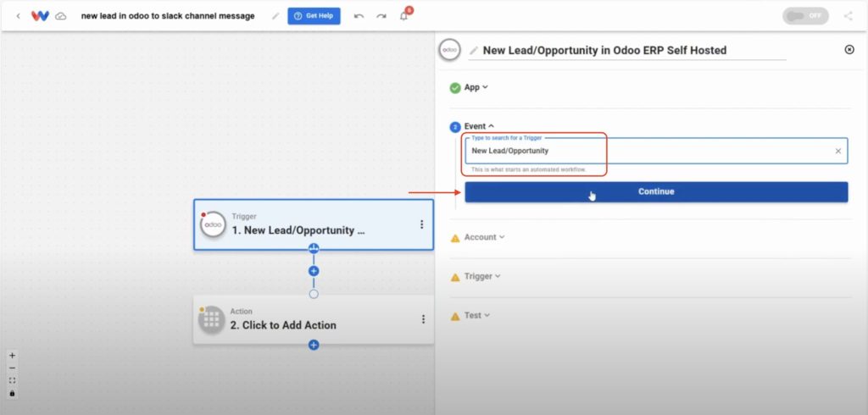Viewport: 868px width, 415px height.
Task: Edit the workflow name pencil icon
Action: tap(275, 16)
